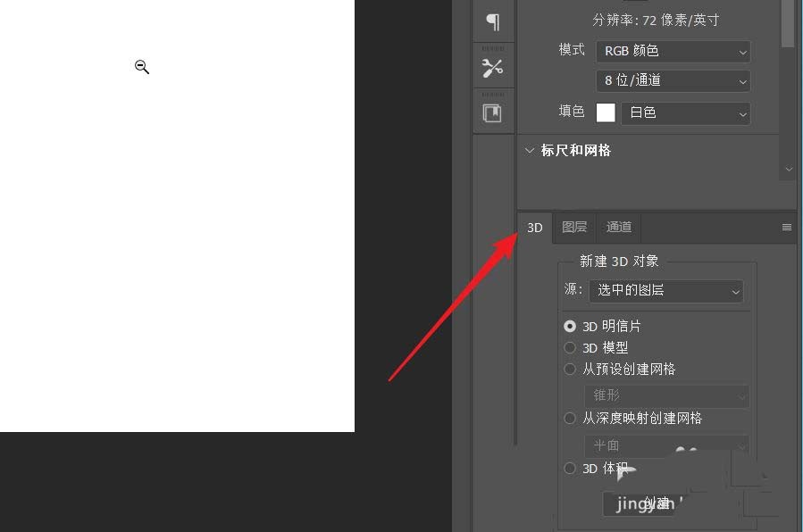803x532 pixels.
Task: Click the white document canvas
Action: click(x=177, y=216)
